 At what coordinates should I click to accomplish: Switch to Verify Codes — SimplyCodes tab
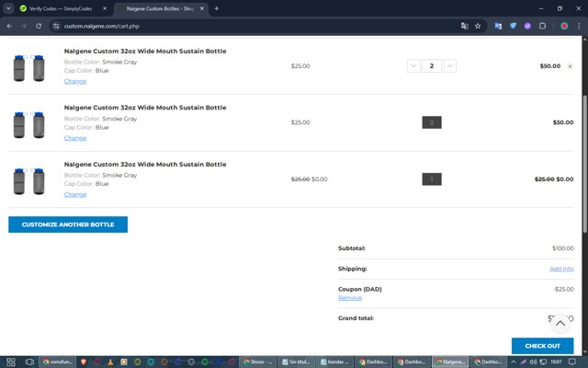click(61, 8)
